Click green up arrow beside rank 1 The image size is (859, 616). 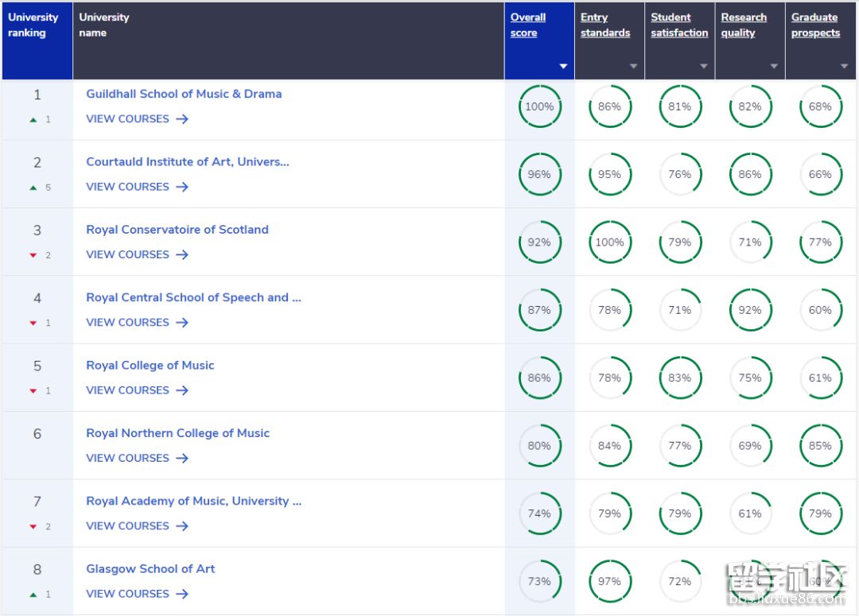coord(33,119)
